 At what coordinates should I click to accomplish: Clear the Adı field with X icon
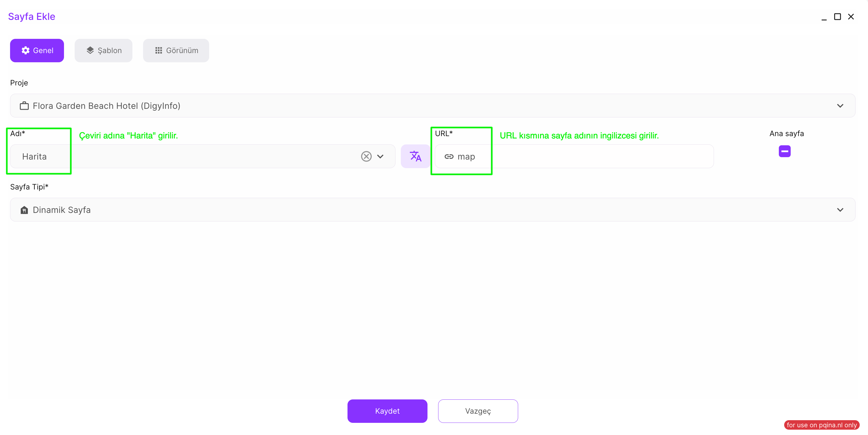pos(366,156)
